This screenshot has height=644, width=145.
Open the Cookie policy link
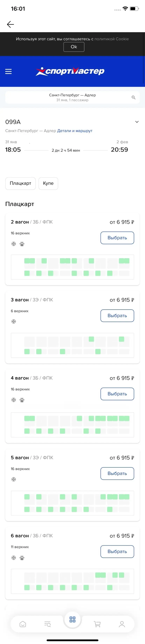tap(112, 39)
